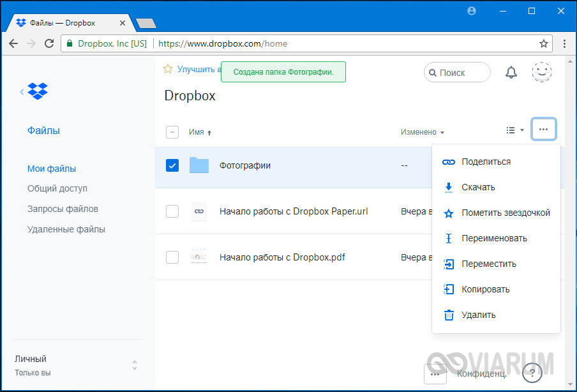Choose Переместить from the menu
The image size is (577, 392).
coord(496,264)
